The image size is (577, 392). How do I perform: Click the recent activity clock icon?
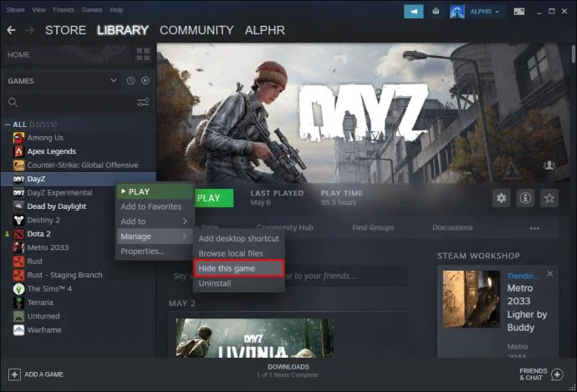coord(130,80)
